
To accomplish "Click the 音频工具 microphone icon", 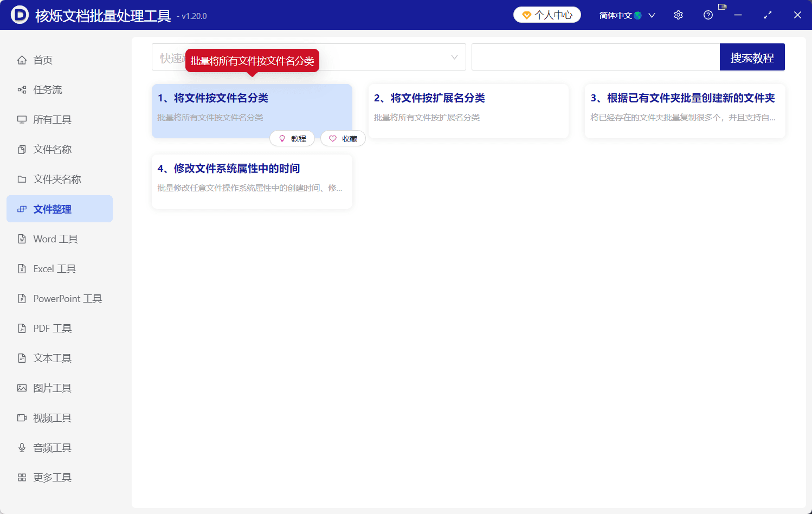I will click(x=21, y=447).
